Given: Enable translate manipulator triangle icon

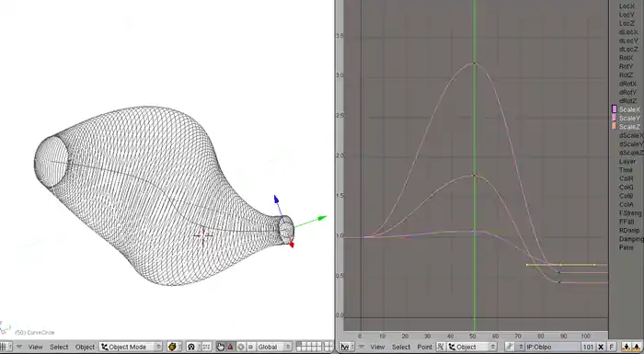Looking at the screenshot, I should click(x=230, y=347).
